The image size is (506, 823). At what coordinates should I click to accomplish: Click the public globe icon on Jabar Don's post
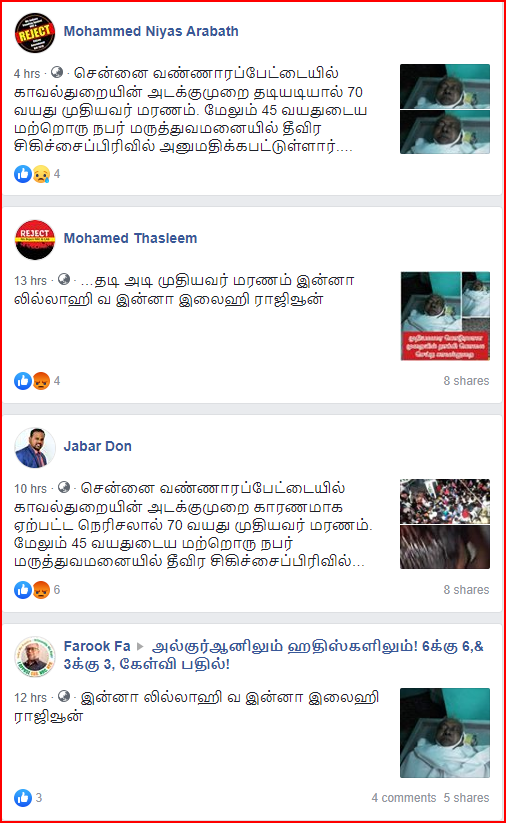[x=64, y=488]
